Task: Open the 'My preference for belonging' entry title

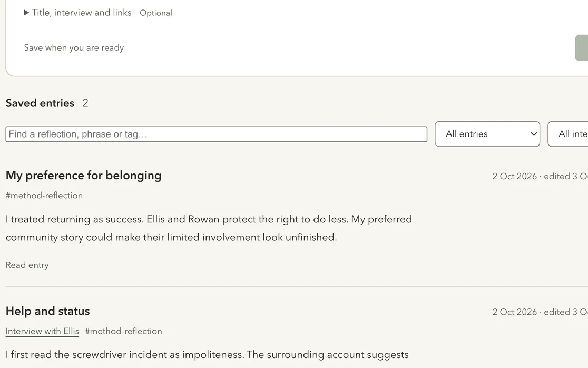Action: pyautogui.click(x=84, y=176)
